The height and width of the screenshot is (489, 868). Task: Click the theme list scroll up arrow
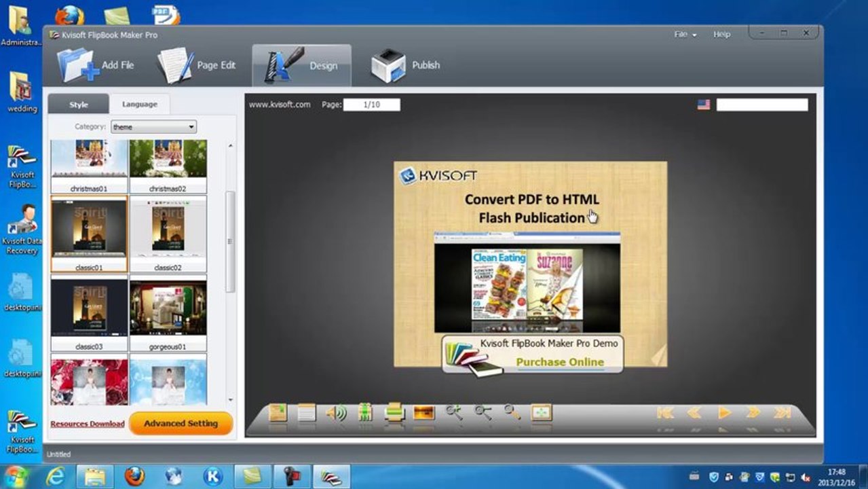[230, 146]
